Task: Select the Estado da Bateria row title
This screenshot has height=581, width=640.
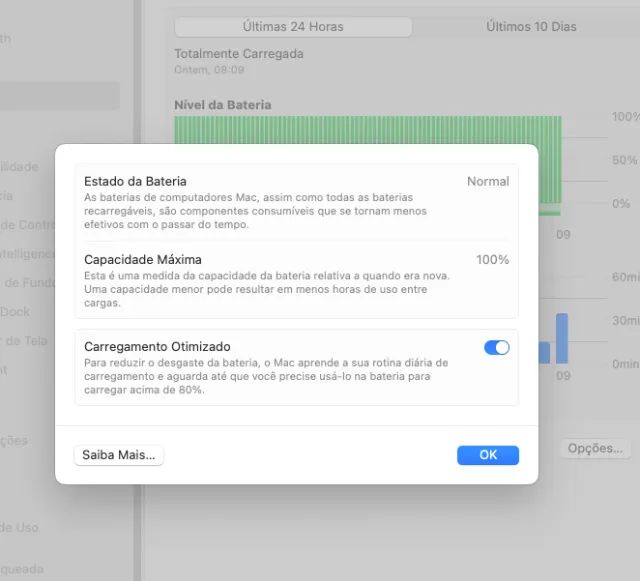Action: pos(135,181)
